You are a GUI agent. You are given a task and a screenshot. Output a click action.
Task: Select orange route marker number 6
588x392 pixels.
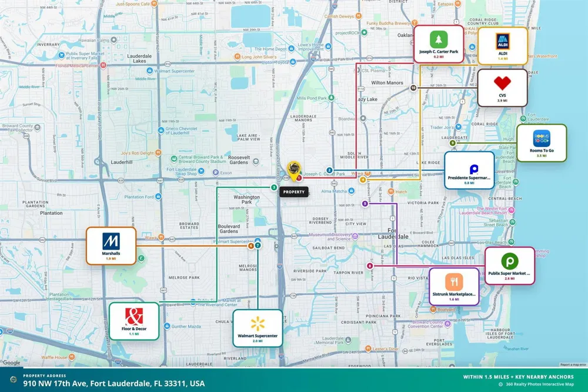click(x=251, y=246)
